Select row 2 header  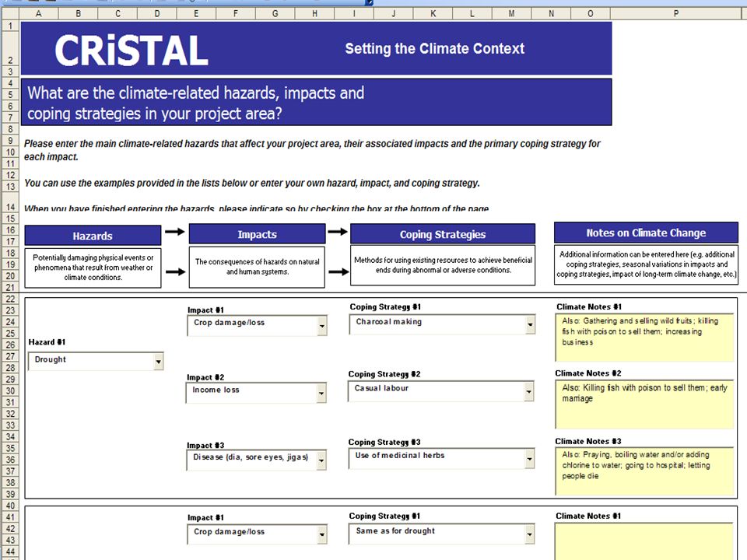[10, 48]
